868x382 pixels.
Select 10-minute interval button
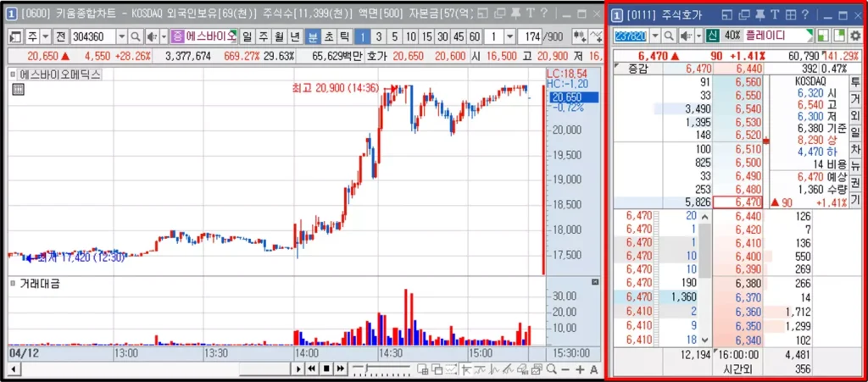pyautogui.click(x=411, y=37)
